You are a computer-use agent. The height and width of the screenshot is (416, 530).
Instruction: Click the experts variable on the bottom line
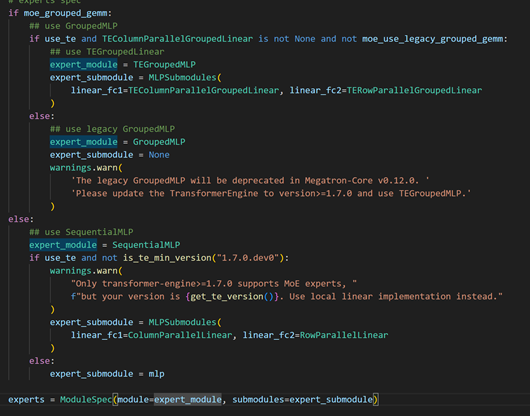click(x=26, y=400)
